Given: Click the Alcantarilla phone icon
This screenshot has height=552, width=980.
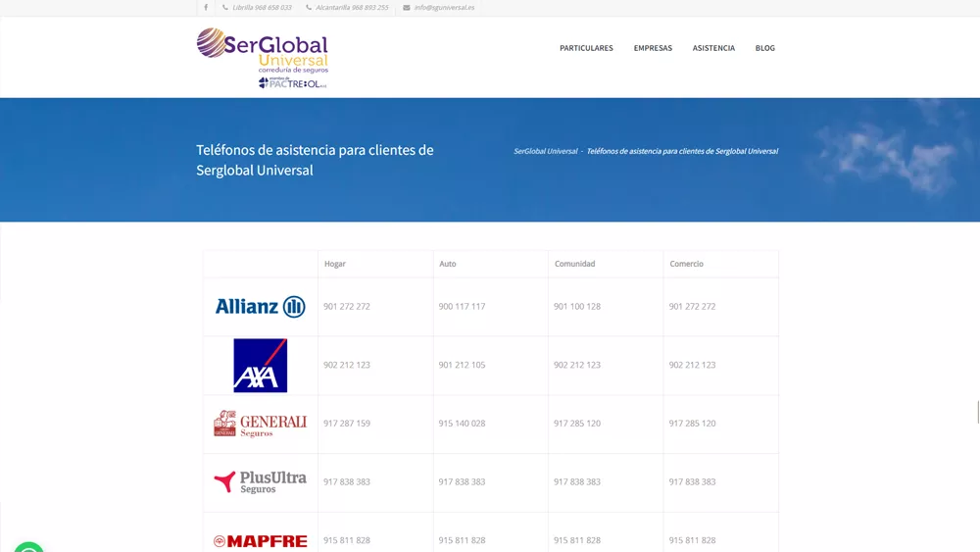Looking at the screenshot, I should (309, 8).
